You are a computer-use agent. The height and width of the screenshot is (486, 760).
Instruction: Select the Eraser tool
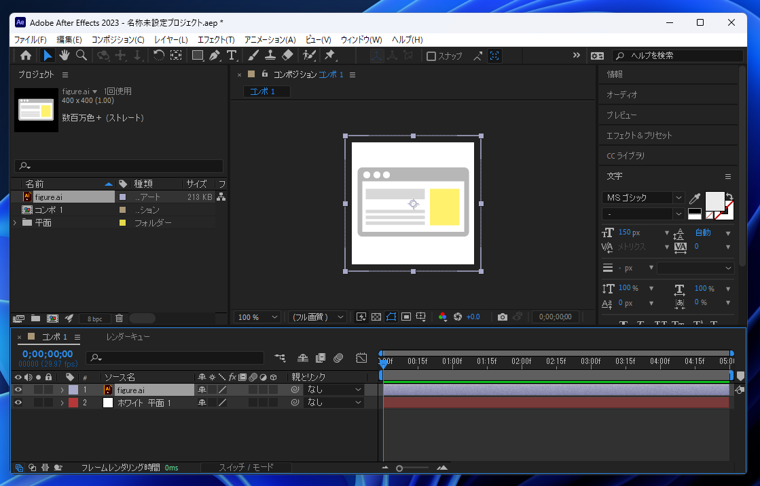(x=287, y=56)
